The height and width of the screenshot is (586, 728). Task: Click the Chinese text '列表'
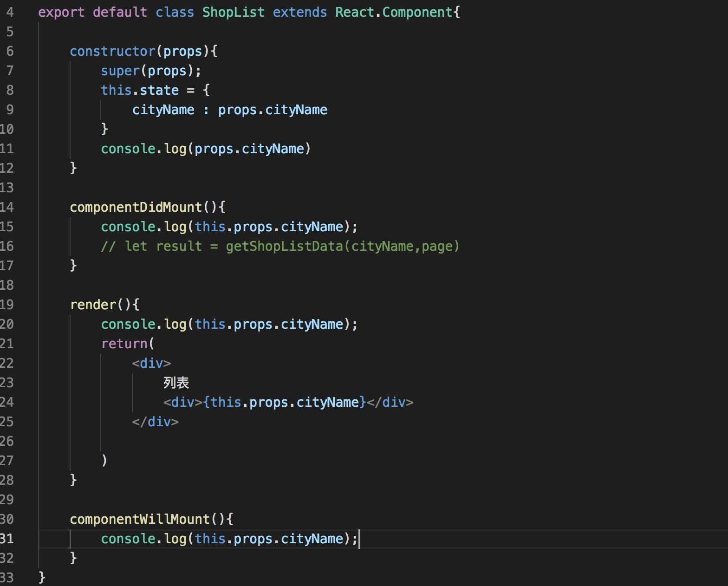coord(176,383)
